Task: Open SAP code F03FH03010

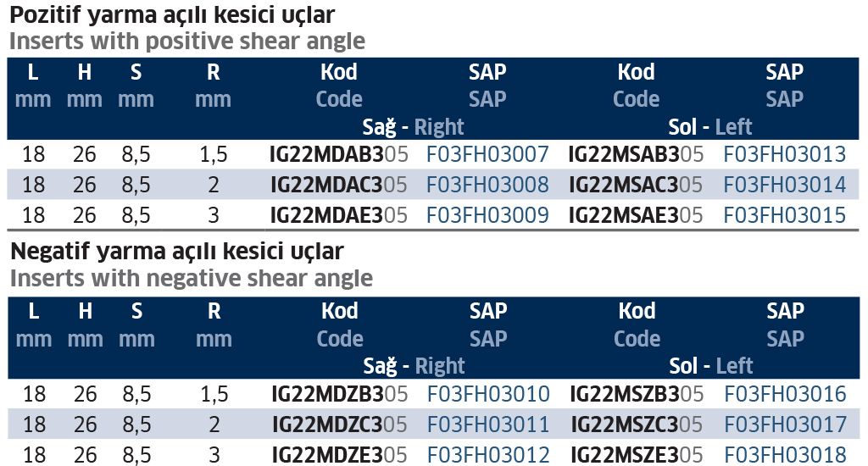Action: pos(488,394)
